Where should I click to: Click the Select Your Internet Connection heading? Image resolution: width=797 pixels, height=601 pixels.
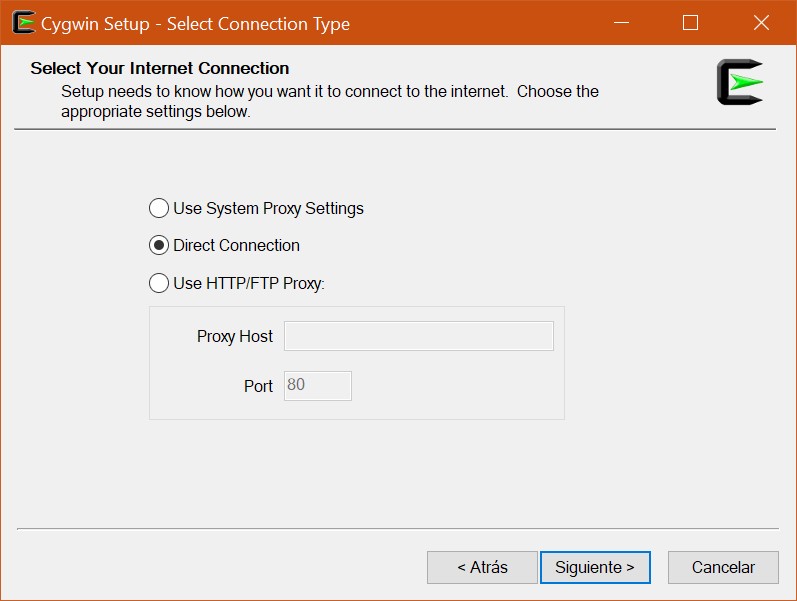[x=160, y=68]
